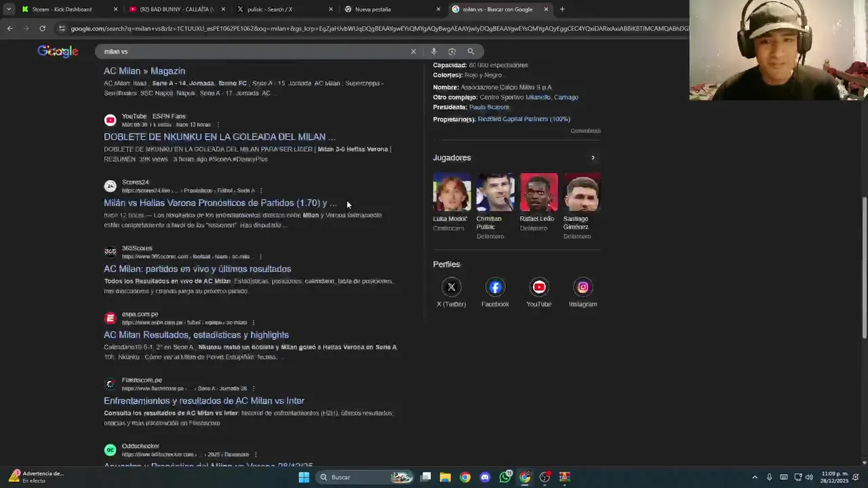
Task: Click the page vertical scrollbar thumb
Action: click(864, 268)
